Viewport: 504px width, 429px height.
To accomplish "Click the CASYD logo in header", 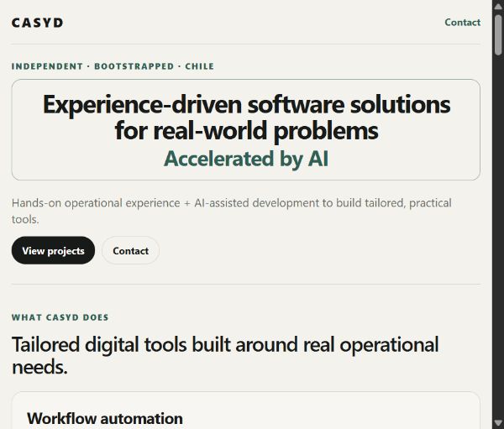I will pyautogui.click(x=37, y=23).
